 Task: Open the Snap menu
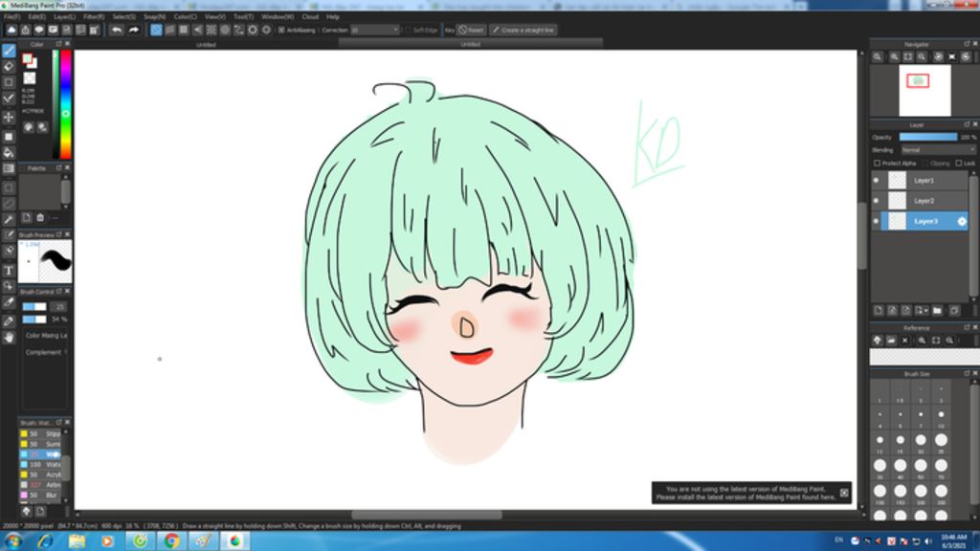[x=154, y=17]
